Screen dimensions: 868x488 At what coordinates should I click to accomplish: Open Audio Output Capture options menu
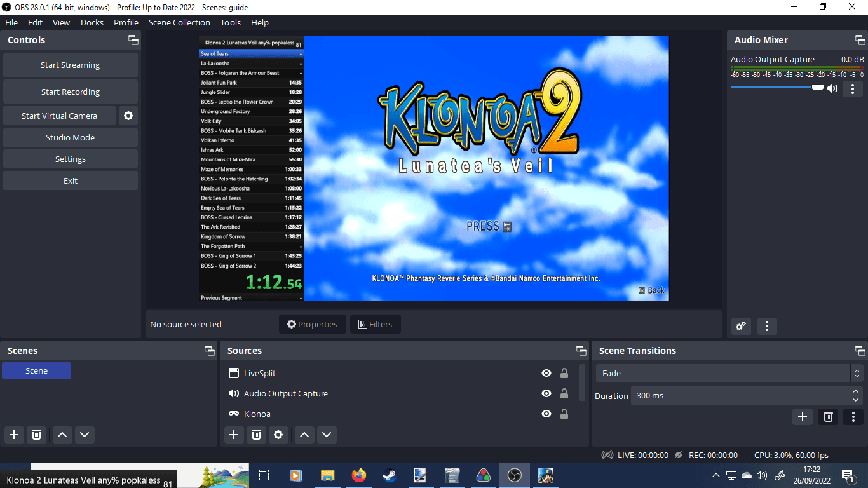click(853, 89)
